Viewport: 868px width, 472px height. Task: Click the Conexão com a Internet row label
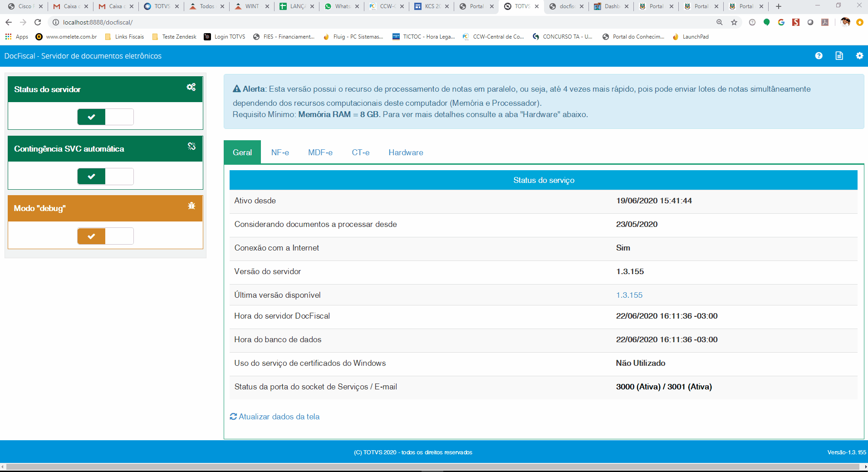pos(277,248)
